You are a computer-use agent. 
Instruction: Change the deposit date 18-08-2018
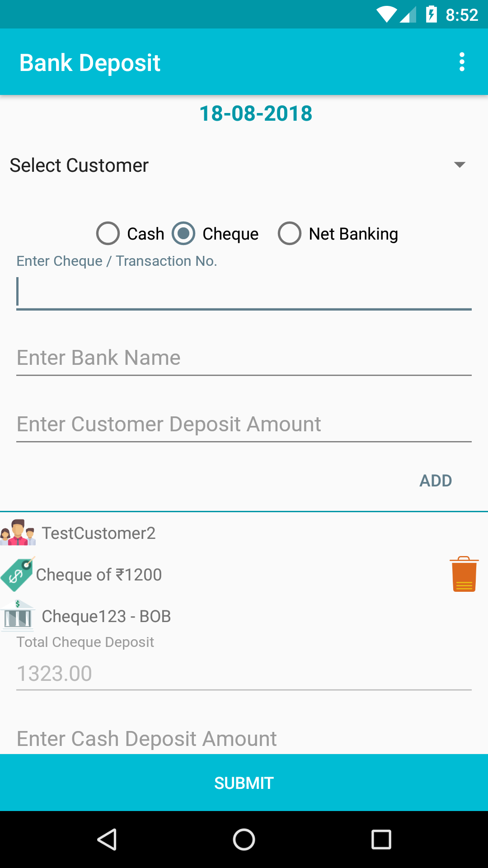click(256, 113)
